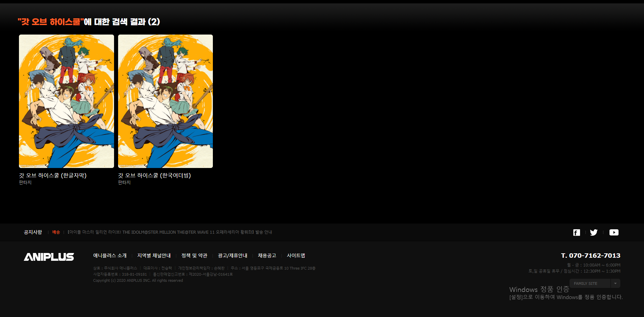Open 사이트맵 footer link

(x=296, y=256)
